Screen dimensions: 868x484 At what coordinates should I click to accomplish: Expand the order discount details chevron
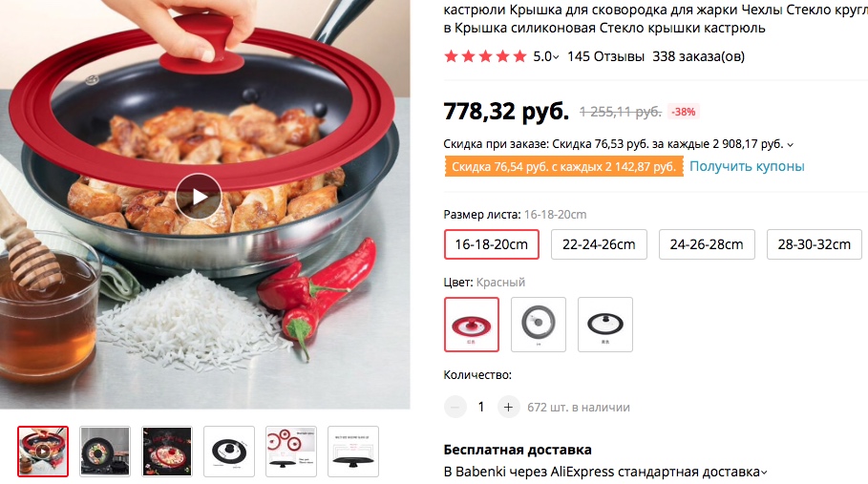point(790,145)
